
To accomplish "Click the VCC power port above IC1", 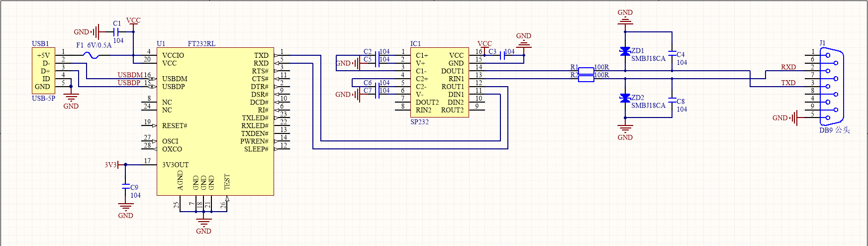I will tap(484, 45).
